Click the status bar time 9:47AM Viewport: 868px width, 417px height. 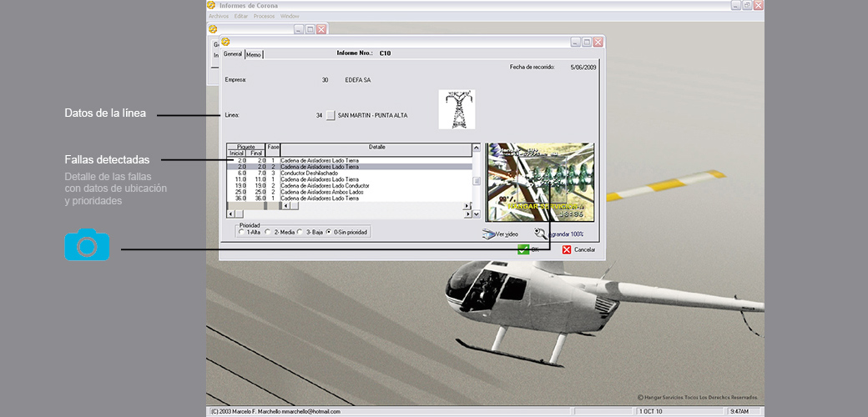click(x=739, y=411)
